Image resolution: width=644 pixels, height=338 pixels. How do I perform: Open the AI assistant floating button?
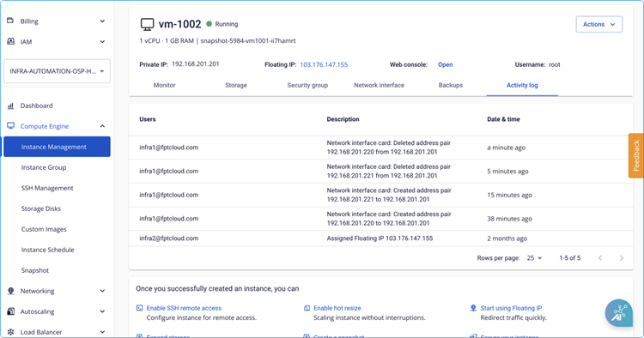618,313
